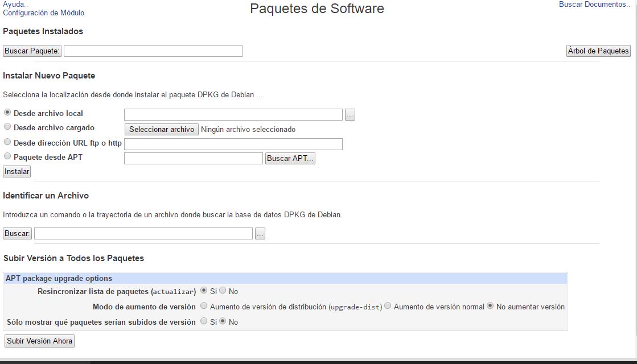Viewport: 637px width, 364px height.
Task: Select 'Desde archivo cargado' radio option
Action: [x=7, y=127]
